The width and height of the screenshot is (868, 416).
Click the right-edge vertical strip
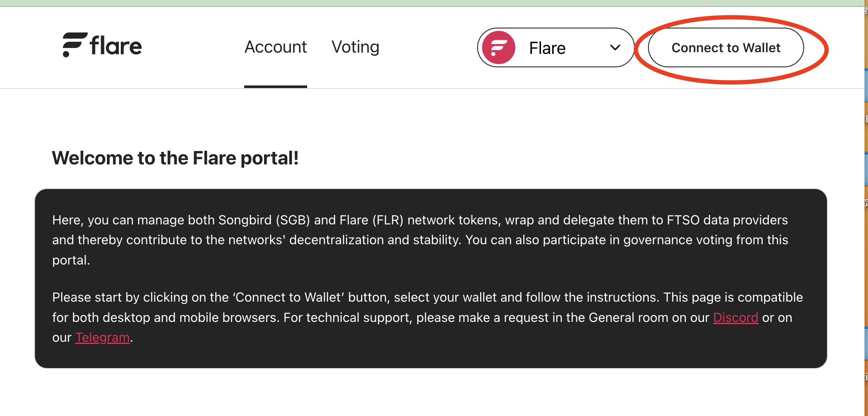click(x=865, y=207)
